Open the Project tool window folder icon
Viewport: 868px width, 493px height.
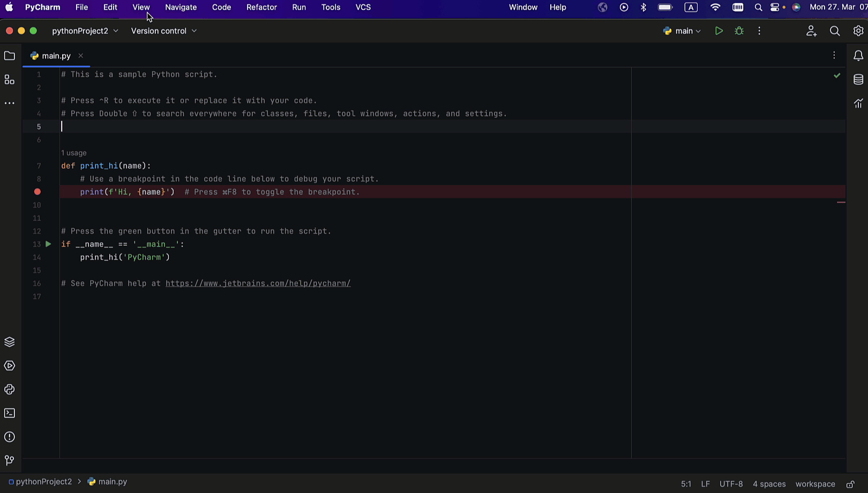pyautogui.click(x=10, y=56)
